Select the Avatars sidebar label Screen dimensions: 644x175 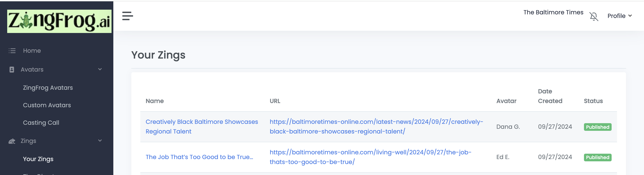click(32, 70)
